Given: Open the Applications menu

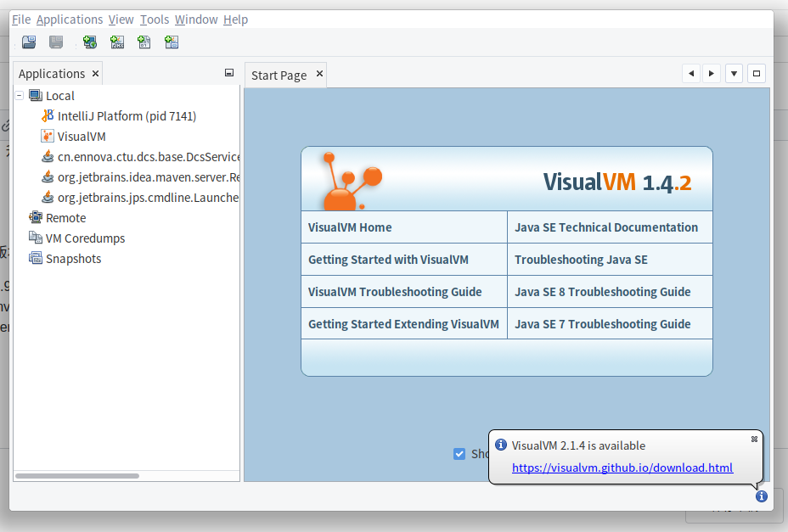Looking at the screenshot, I should [70, 20].
